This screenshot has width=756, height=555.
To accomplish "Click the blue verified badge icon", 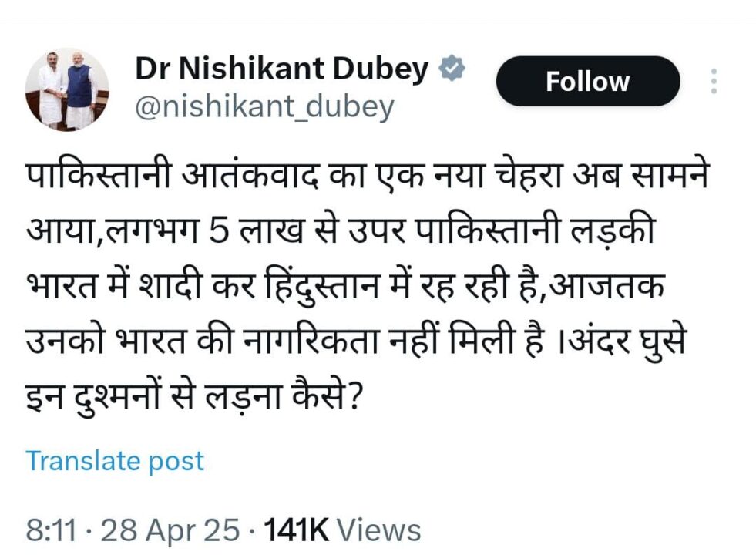I will tap(452, 69).
